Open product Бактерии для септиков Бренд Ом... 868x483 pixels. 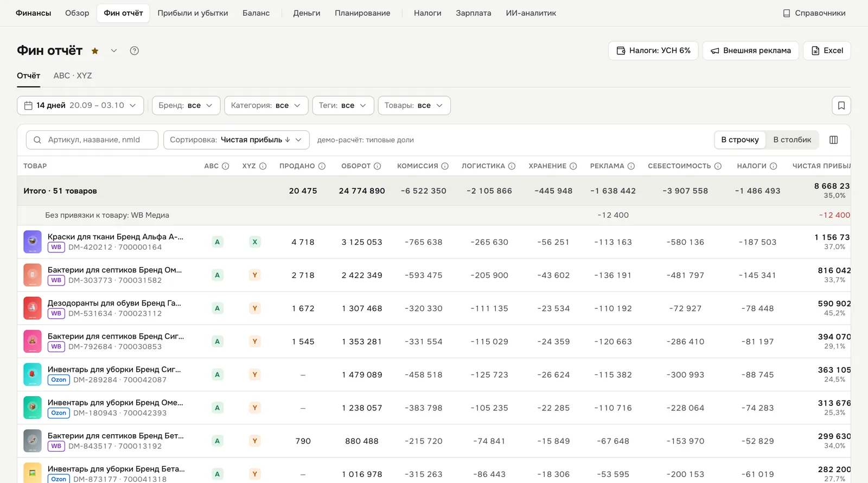114,270
